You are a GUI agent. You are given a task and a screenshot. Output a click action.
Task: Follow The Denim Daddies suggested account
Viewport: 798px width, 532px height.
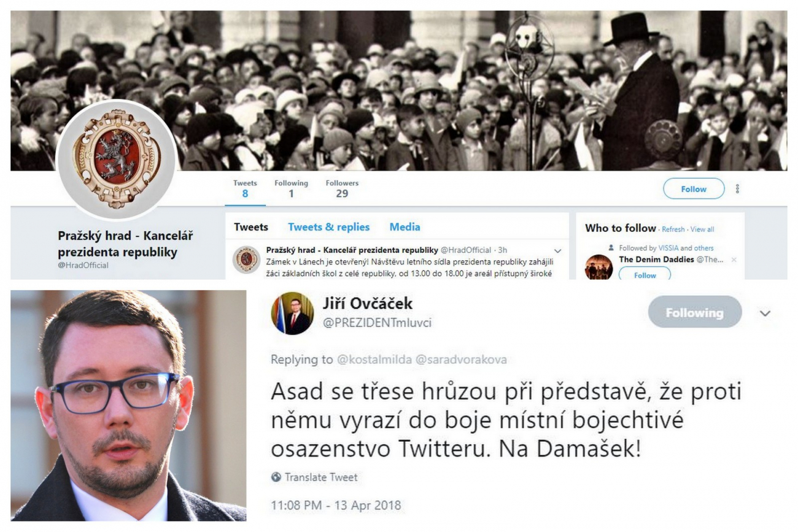[x=645, y=274]
